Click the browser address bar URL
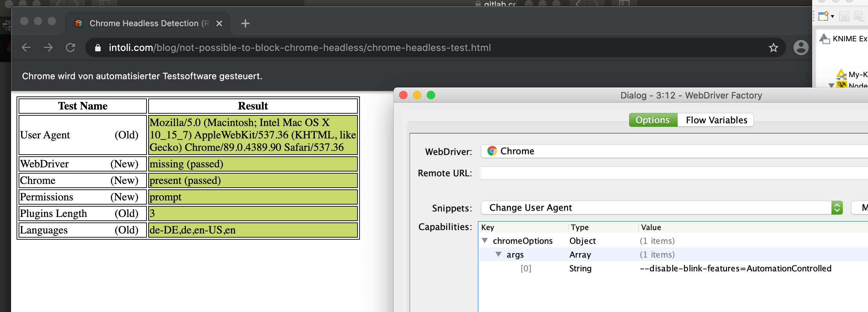 click(300, 48)
